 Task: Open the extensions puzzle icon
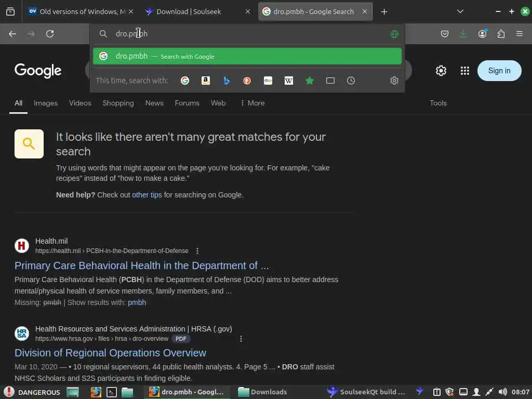pyautogui.click(x=501, y=34)
